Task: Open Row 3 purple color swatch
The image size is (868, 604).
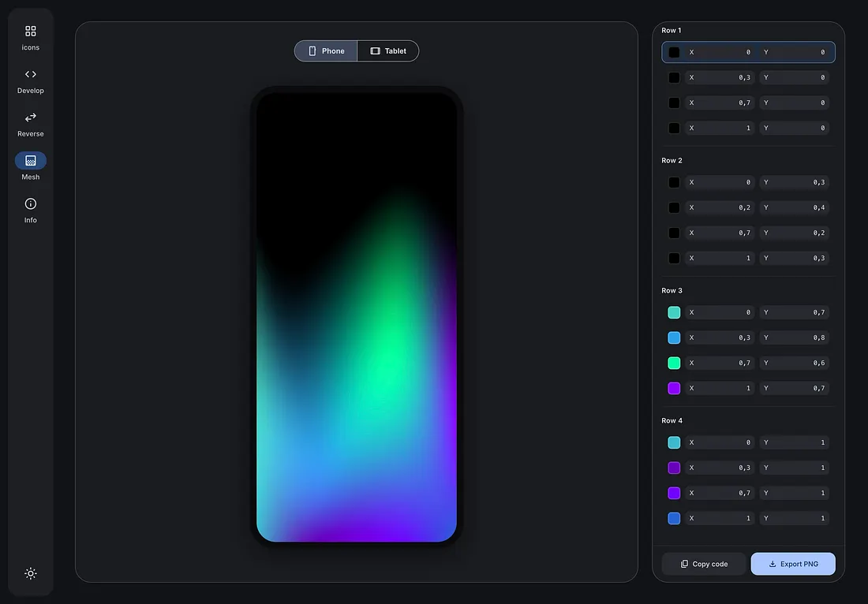Action: point(674,388)
